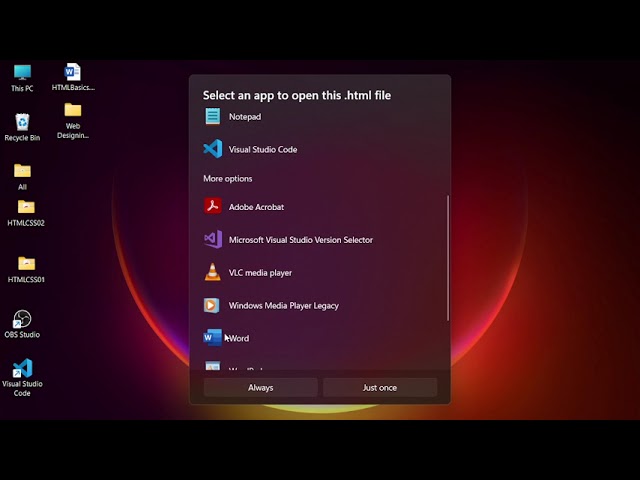Viewport: 640px width, 480px height.
Task: Select the Recycle Bin desktop icon
Action: [22, 122]
